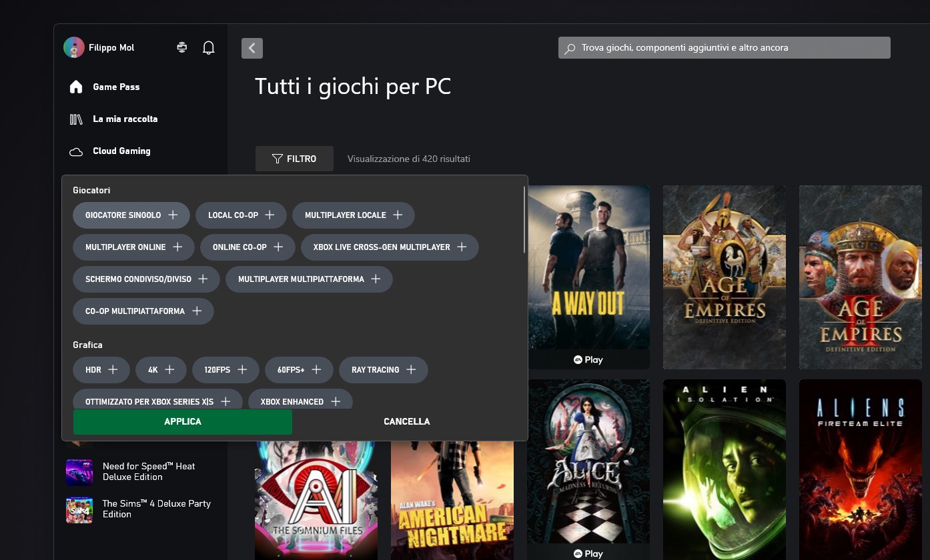The image size is (930, 560).
Task: Open Aliens Fireteam Elite tile
Action: pyautogui.click(x=861, y=470)
